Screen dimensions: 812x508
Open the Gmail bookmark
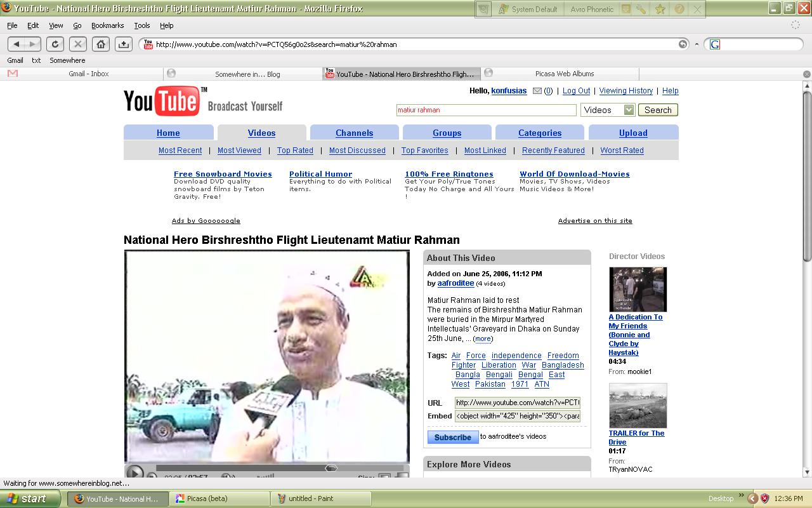(15, 60)
